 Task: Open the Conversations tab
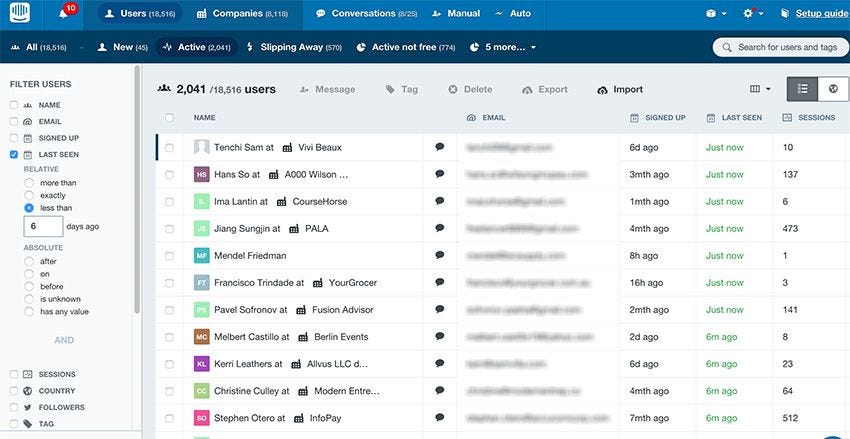(366, 14)
